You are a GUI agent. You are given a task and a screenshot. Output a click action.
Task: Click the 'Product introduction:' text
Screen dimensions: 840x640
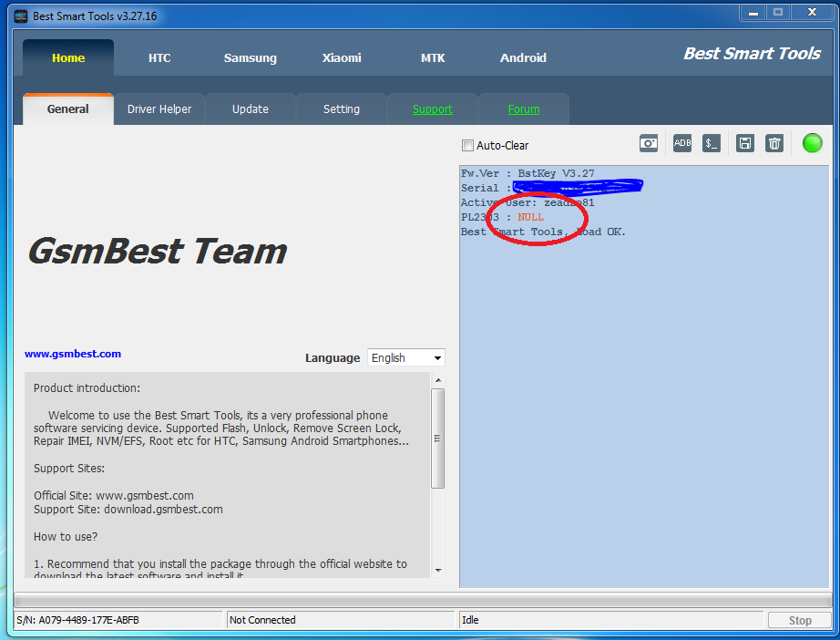pyautogui.click(x=87, y=388)
